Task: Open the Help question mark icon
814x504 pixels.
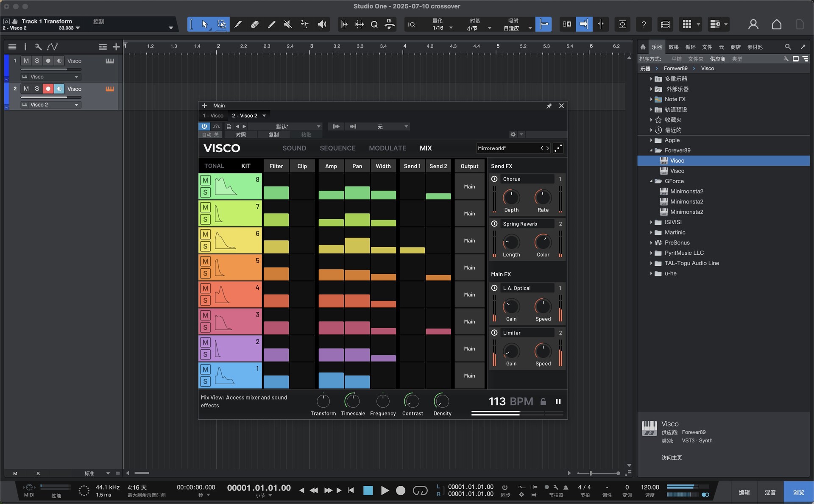Action: (644, 24)
